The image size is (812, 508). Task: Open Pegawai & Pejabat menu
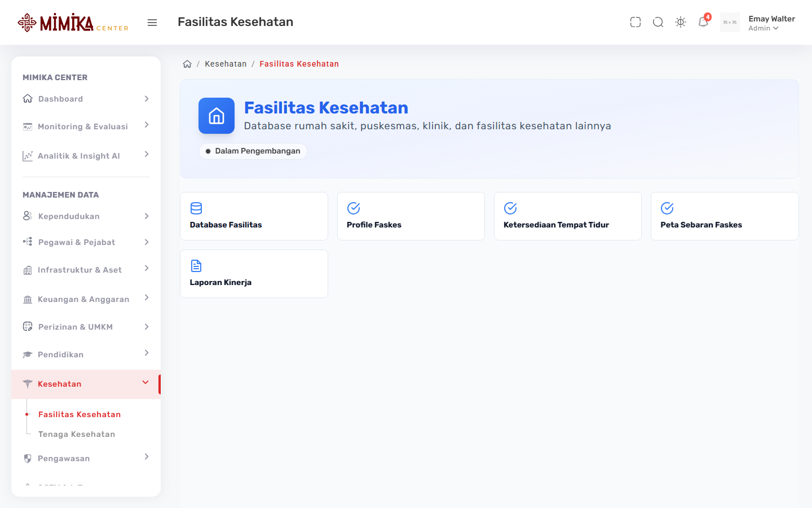point(86,242)
